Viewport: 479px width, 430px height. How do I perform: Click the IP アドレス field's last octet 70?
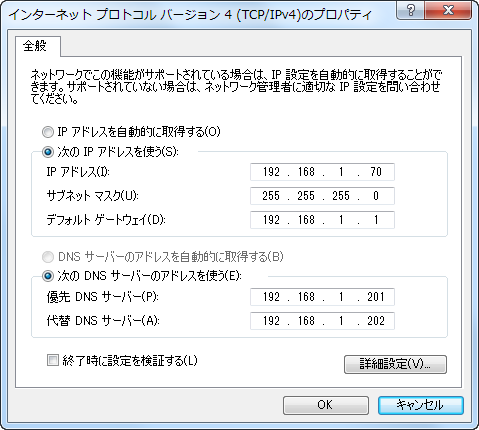[376, 172]
